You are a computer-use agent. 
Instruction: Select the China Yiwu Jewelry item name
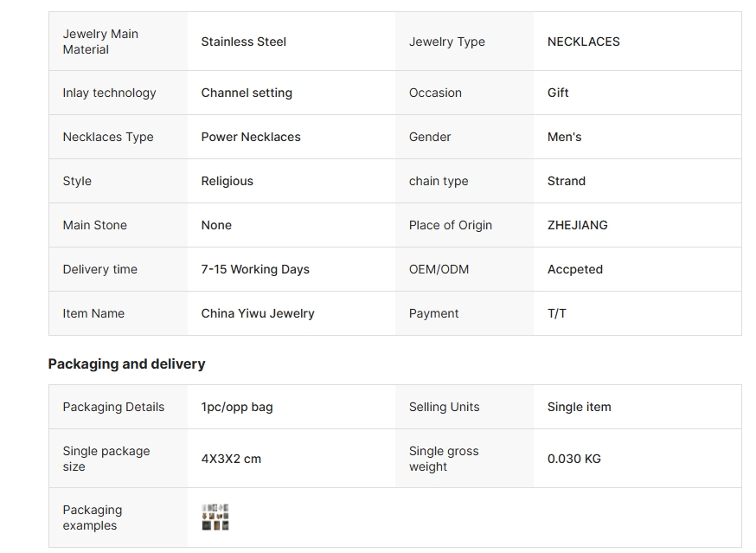pyautogui.click(x=258, y=313)
